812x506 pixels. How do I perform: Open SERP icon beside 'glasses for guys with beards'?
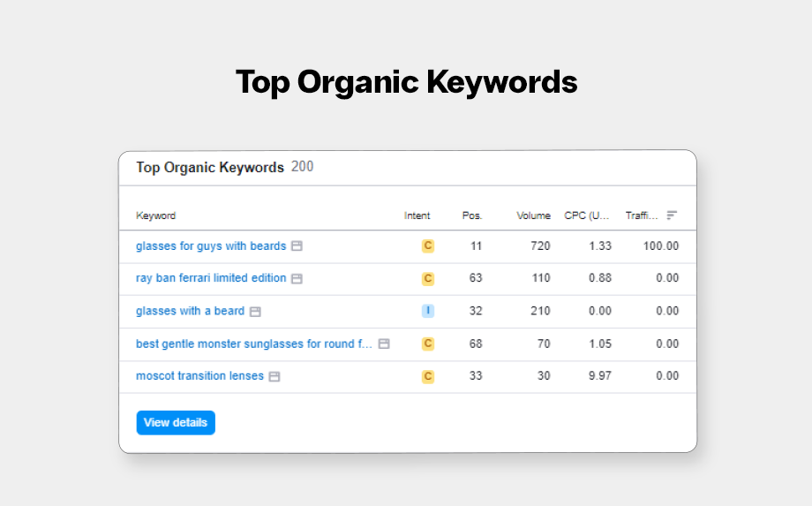tap(297, 246)
